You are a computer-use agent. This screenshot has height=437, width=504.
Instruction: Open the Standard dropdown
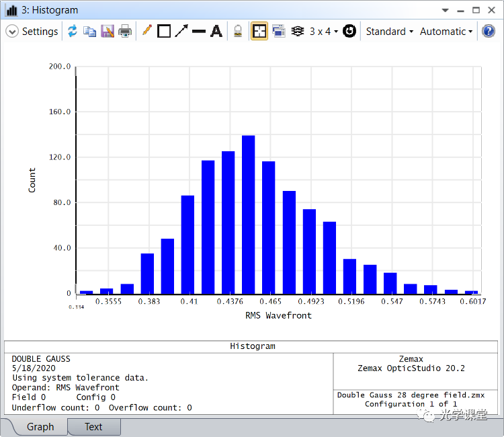click(389, 32)
